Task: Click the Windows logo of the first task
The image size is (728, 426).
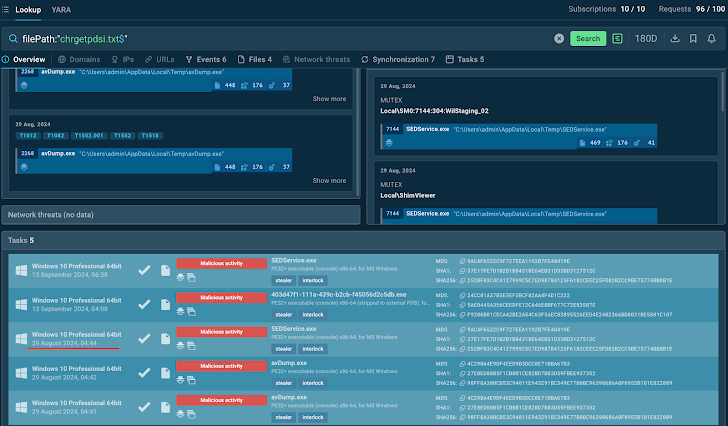Action: click(x=19, y=270)
